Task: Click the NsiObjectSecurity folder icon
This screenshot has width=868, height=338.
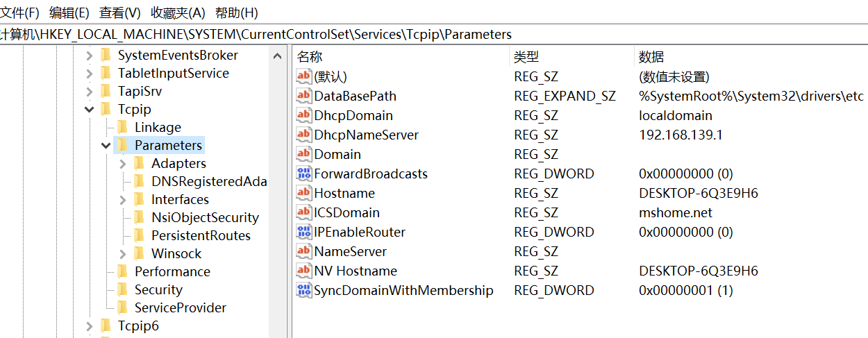Action: 139,217
